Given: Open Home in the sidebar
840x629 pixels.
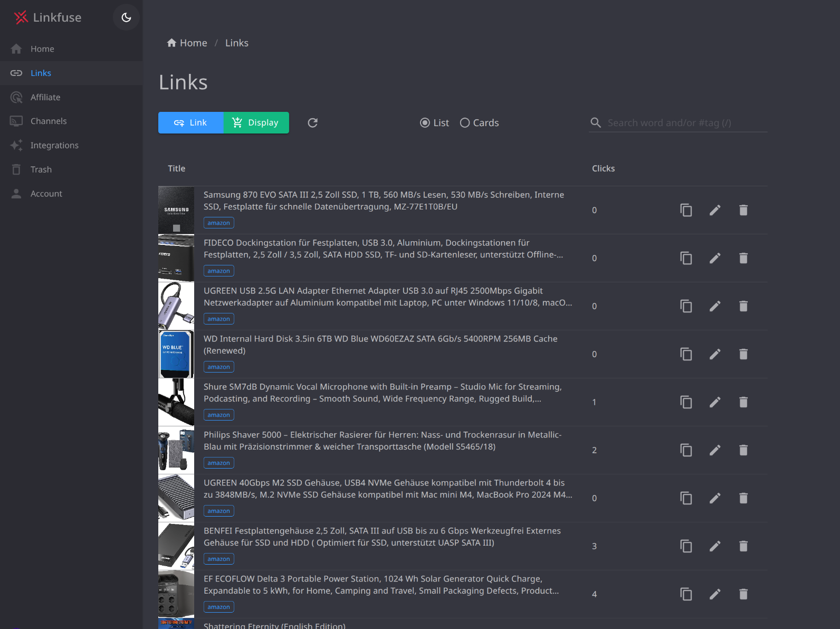Looking at the screenshot, I should (x=71, y=49).
